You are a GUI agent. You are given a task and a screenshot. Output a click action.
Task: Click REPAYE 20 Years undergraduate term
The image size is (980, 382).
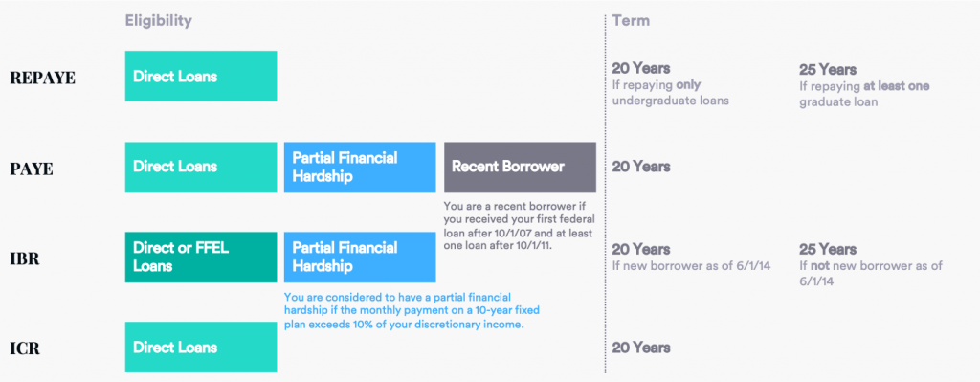point(671,84)
